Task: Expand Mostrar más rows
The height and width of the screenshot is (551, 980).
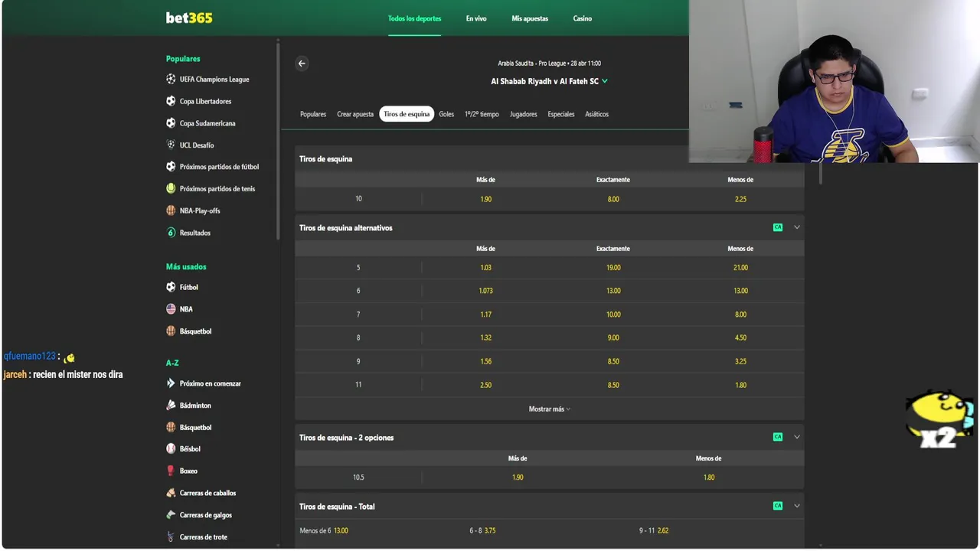Action: (550, 409)
